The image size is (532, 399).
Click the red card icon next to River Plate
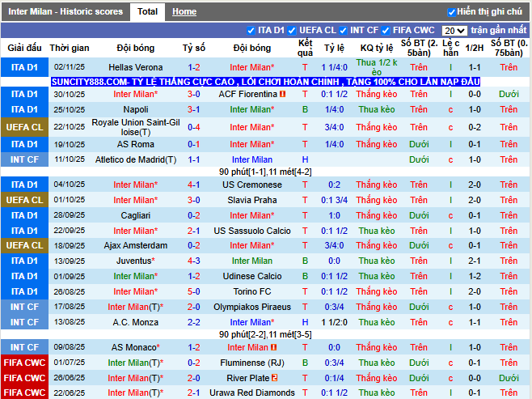(274, 378)
